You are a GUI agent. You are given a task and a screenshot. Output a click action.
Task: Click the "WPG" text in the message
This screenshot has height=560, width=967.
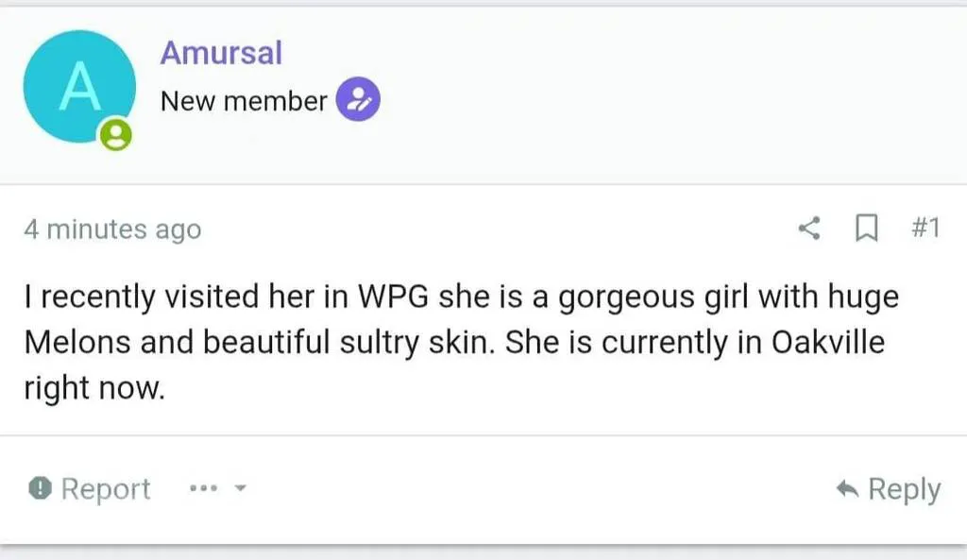point(394,297)
